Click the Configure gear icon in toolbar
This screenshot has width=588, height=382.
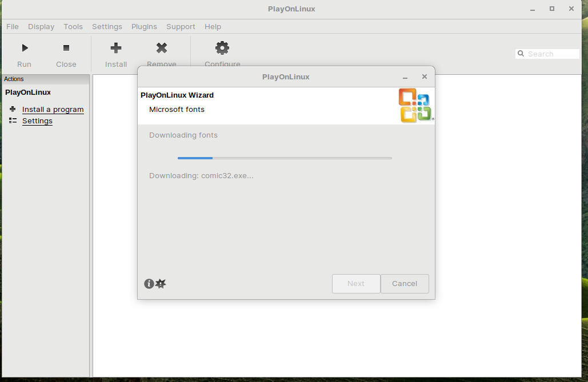click(222, 48)
